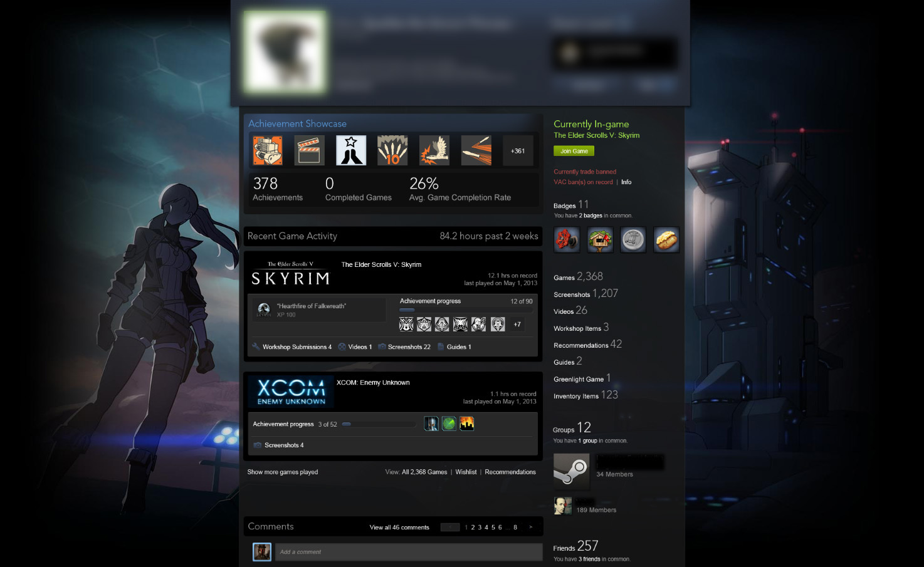Show the +361 more achievements tile
Viewport: 924px width, 567px height.
tap(518, 150)
